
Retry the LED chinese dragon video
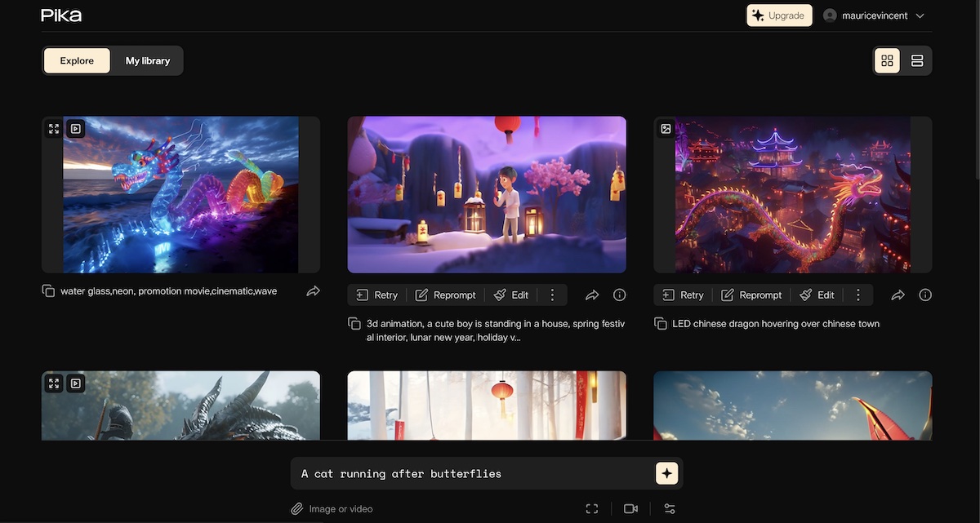(683, 295)
